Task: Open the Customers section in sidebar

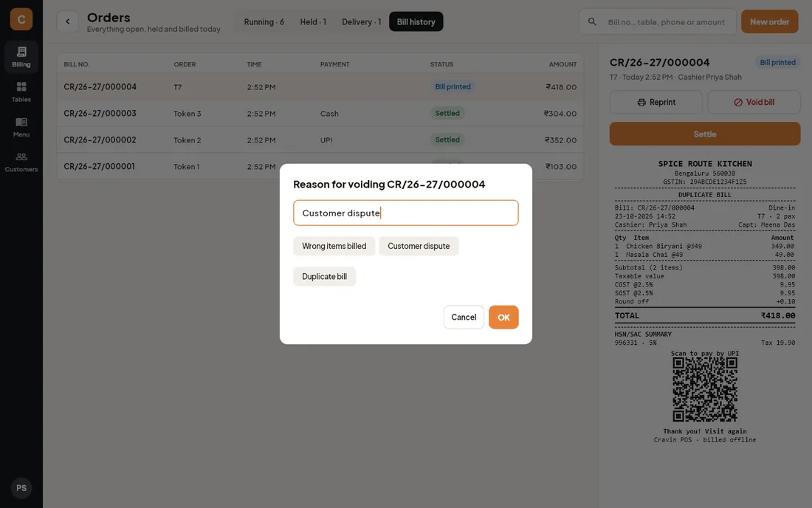Action: click(x=21, y=162)
